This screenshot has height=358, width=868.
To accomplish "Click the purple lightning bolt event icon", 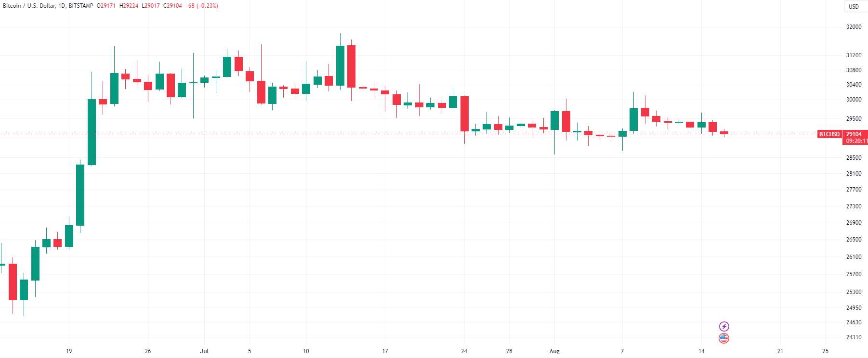I will pyautogui.click(x=724, y=327).
